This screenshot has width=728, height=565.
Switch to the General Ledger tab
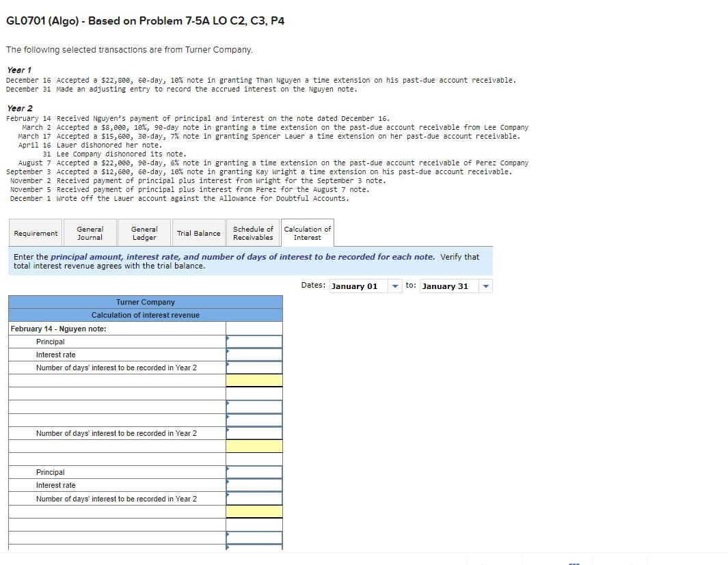(144, 233)
